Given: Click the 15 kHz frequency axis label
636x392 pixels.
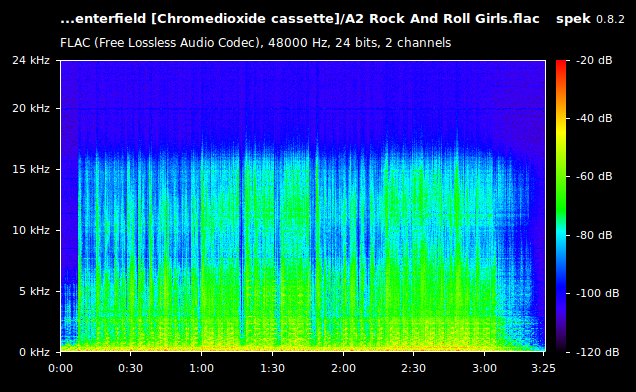Looking at the screenshot, I should [31, 169].
